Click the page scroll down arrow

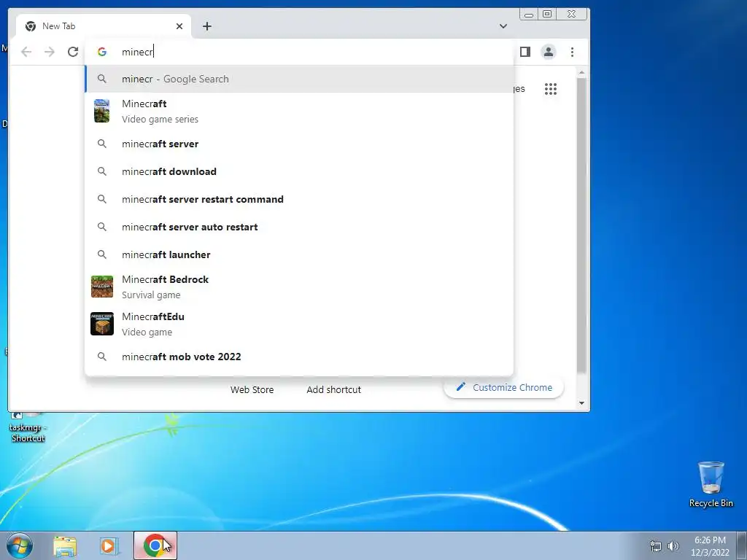pos(581,402)
